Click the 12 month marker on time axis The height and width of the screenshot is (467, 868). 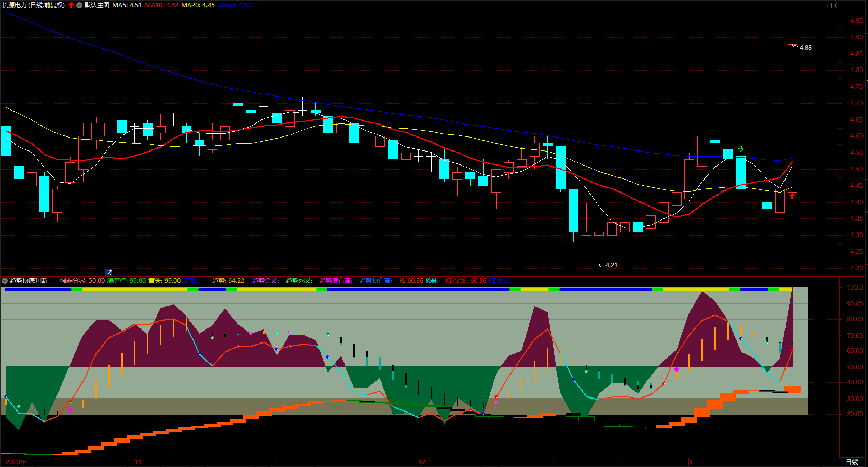click(422, 462)
